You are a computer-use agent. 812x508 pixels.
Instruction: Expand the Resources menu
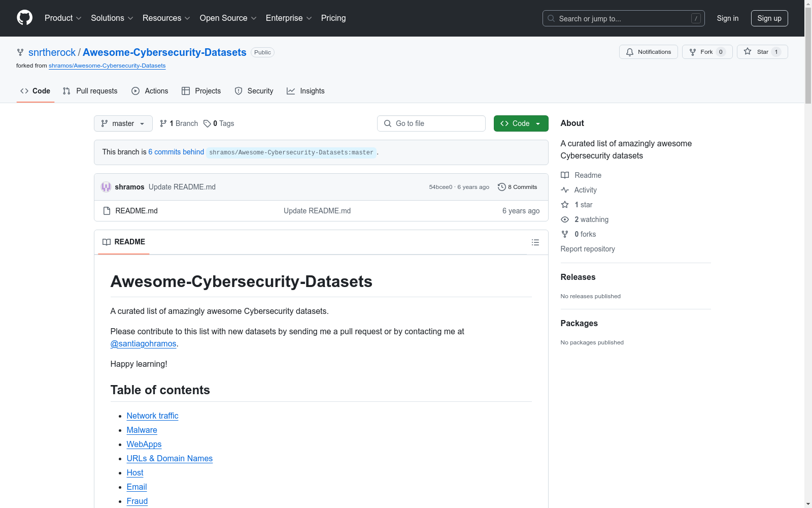click(x=166, y=18)
